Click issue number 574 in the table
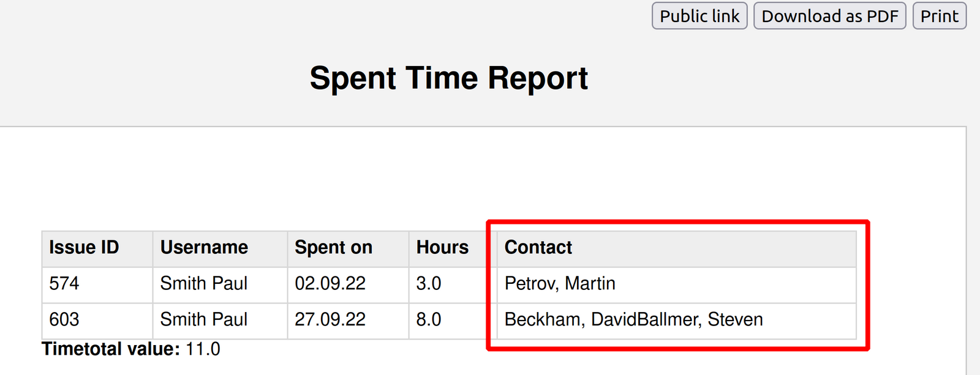This screenshot has width=980, height=375. click(61, 284)
